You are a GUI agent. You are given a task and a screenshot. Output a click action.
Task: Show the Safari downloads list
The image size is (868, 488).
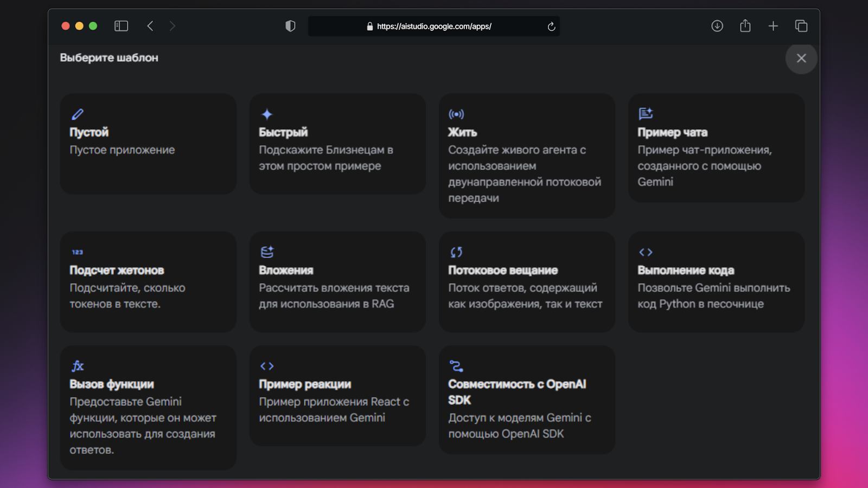(717, 26)
